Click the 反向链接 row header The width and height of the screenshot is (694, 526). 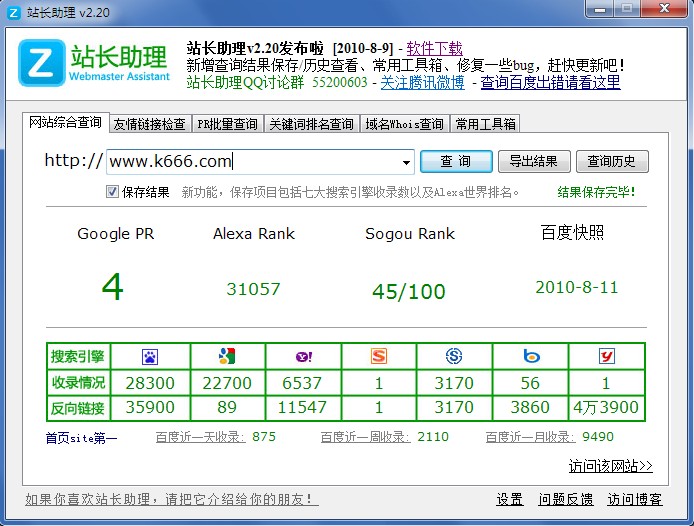[78, 408]
